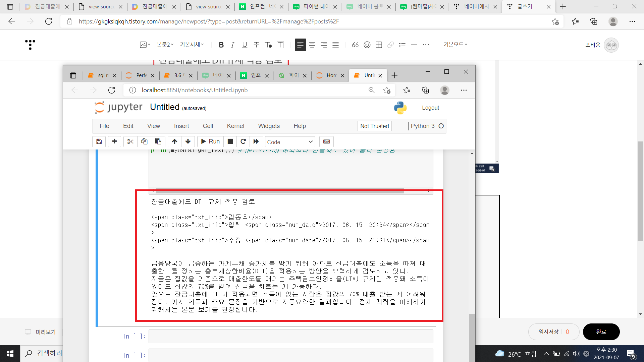Viewport: 644px width, 362px height.
Task: Restart the Jupyter kernel
Action: (x=243, y=141)
